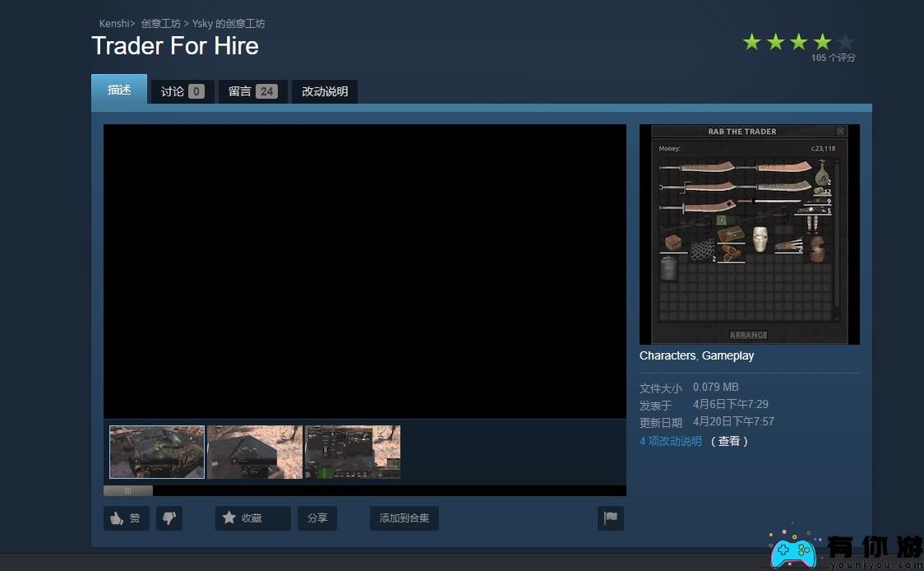Viewport: 924px width, 571px height.
Task: Select the second screenshot thumbnail
Action: coord(255,452)
